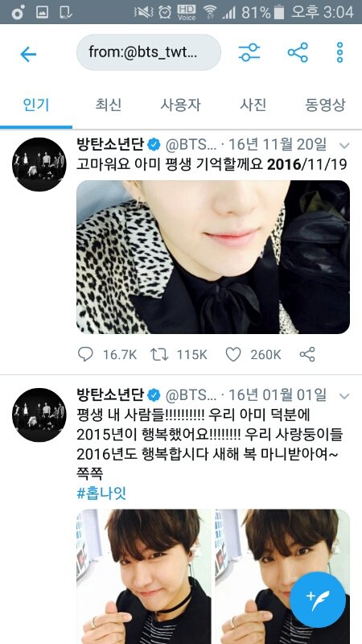
Task: Expand options arrow on 11월 20일 tweet
Action: pos(344,146)
